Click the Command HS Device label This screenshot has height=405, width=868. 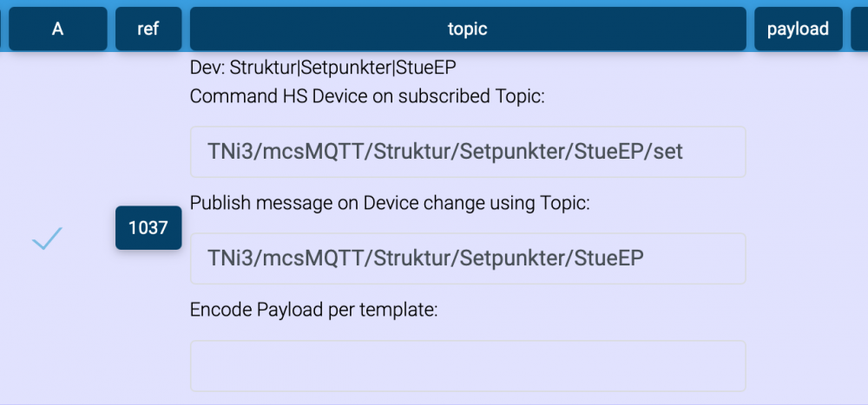point(367,96)
